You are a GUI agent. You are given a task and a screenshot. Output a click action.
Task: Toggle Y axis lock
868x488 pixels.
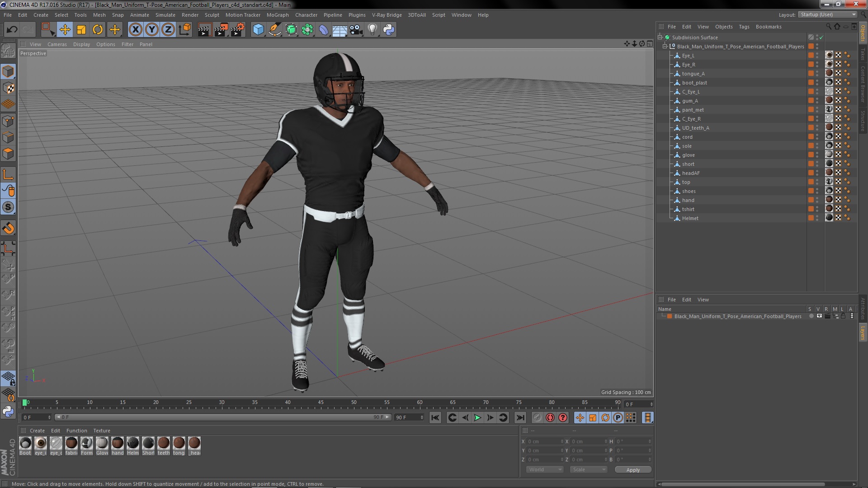tap(152, 30)
